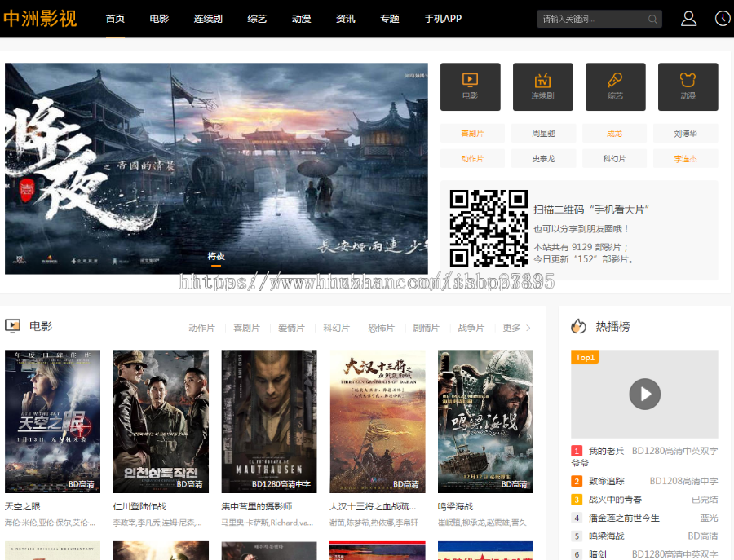Open the 综艺 microphone category tile

click(615, 87)
